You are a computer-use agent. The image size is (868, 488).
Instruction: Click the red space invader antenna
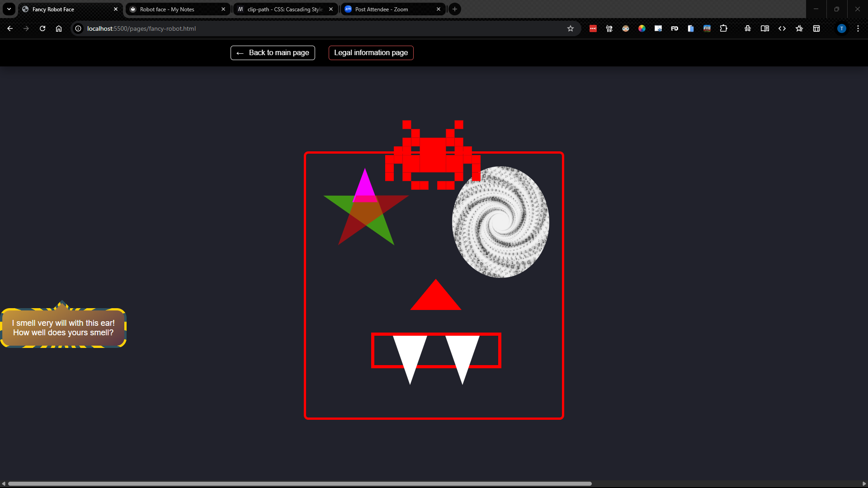pyautogui.click(x=433, y=155)
